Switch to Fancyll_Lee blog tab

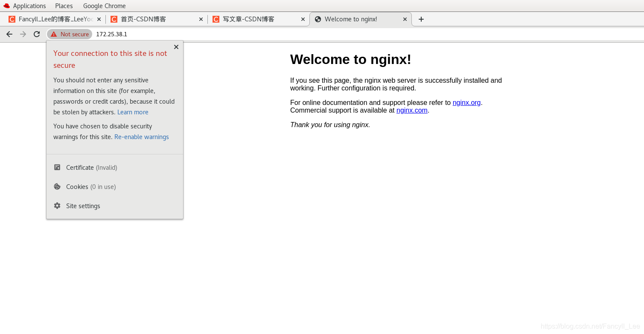(55, 19)
